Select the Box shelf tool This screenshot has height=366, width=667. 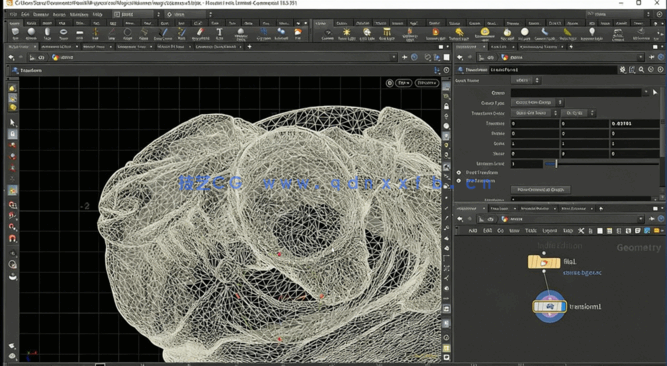pyautogui.click(x=15, y=33)
